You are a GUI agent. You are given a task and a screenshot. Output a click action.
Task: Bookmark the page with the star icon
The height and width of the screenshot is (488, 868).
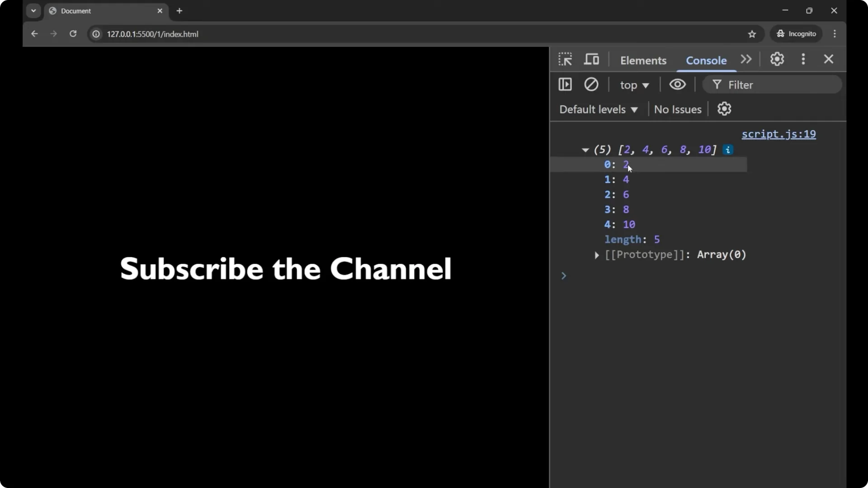(752, 34)
